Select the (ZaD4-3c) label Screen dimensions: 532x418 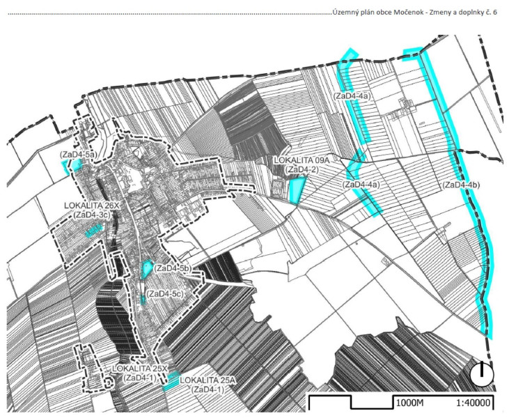click(x=91, y=215)
